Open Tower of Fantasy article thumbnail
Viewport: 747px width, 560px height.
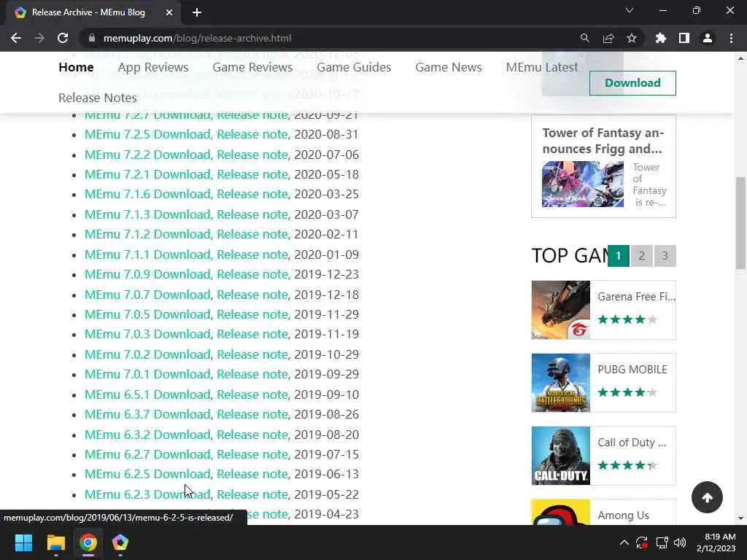[x=583, y=184]
